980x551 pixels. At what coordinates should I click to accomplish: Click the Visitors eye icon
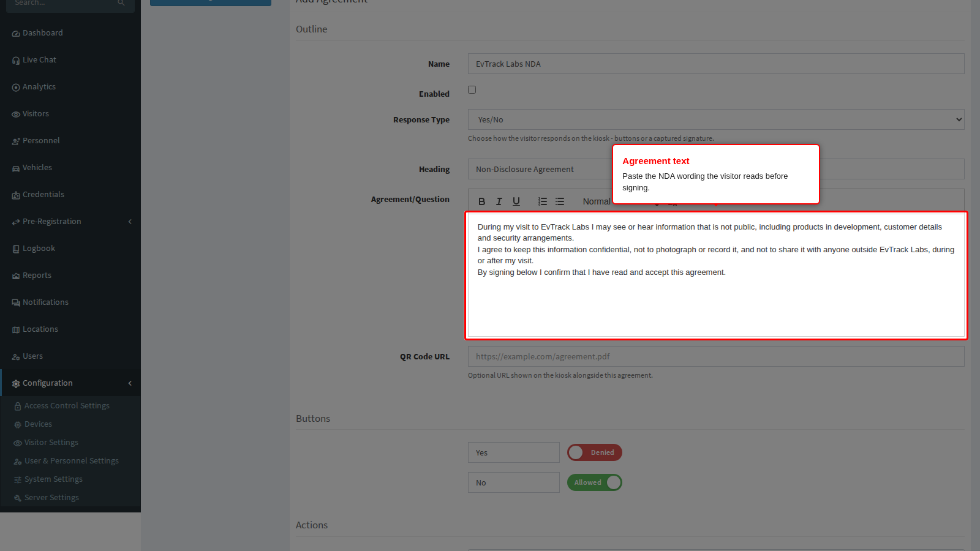coord(16,114)
